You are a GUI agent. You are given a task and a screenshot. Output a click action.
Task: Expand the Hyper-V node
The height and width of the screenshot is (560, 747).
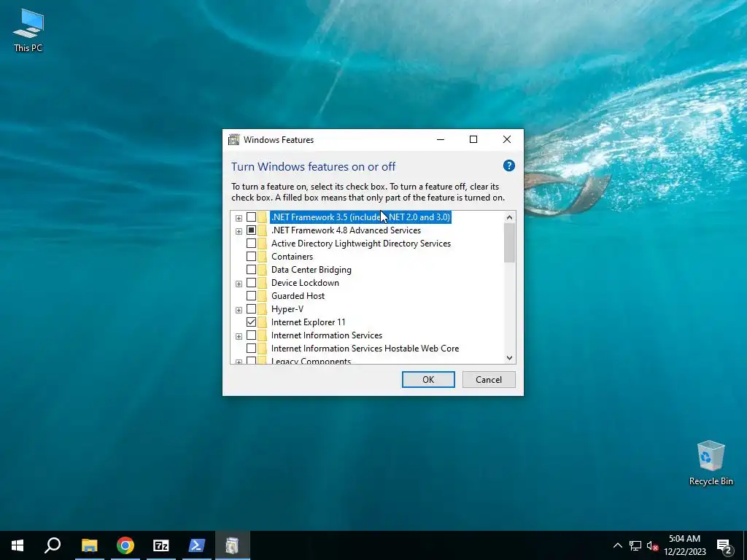pos(239,310)
